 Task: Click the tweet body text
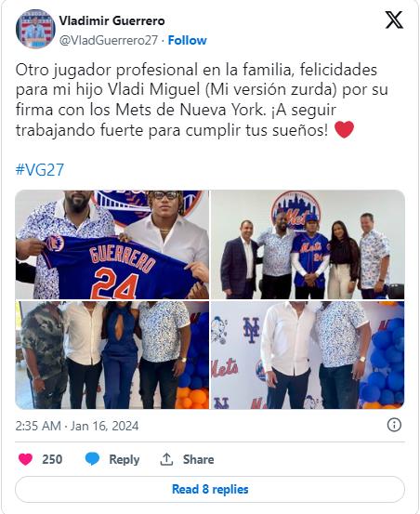coord(202,100)
